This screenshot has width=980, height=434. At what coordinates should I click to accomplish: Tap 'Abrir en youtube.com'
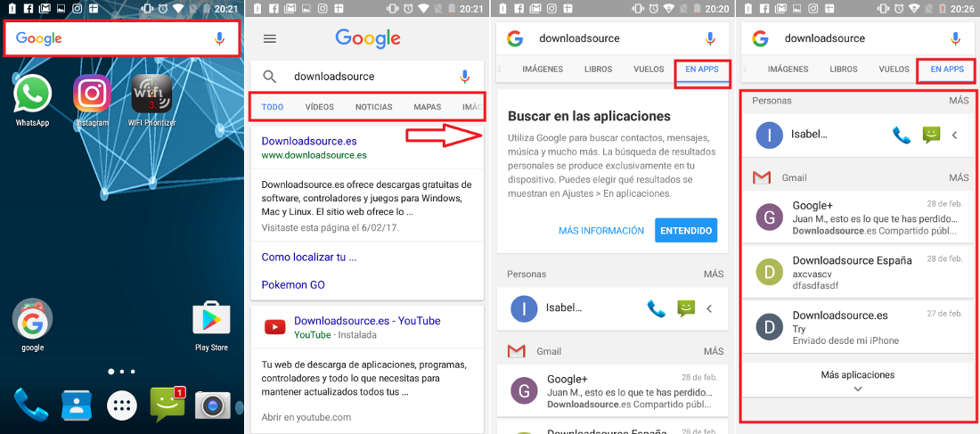click(x=306, y=417)
